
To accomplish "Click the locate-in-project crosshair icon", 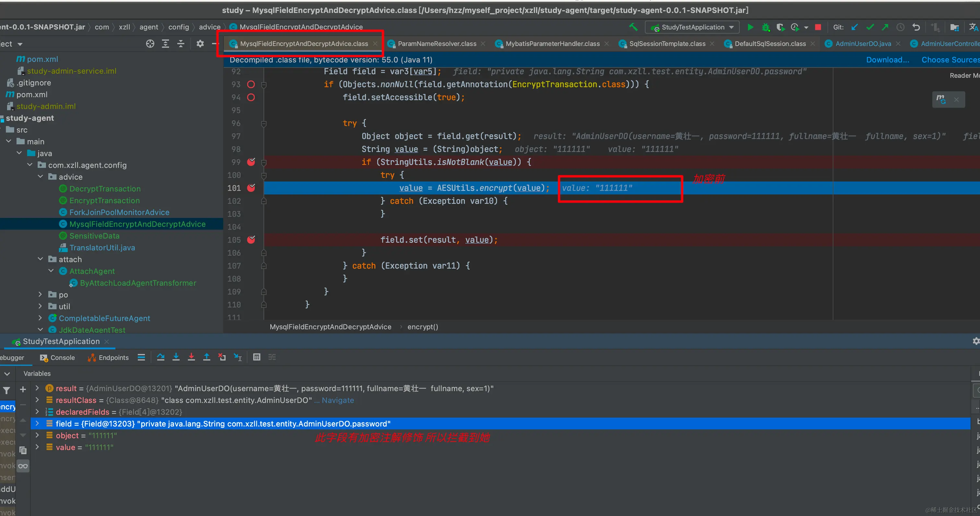I will pos(150,44).
